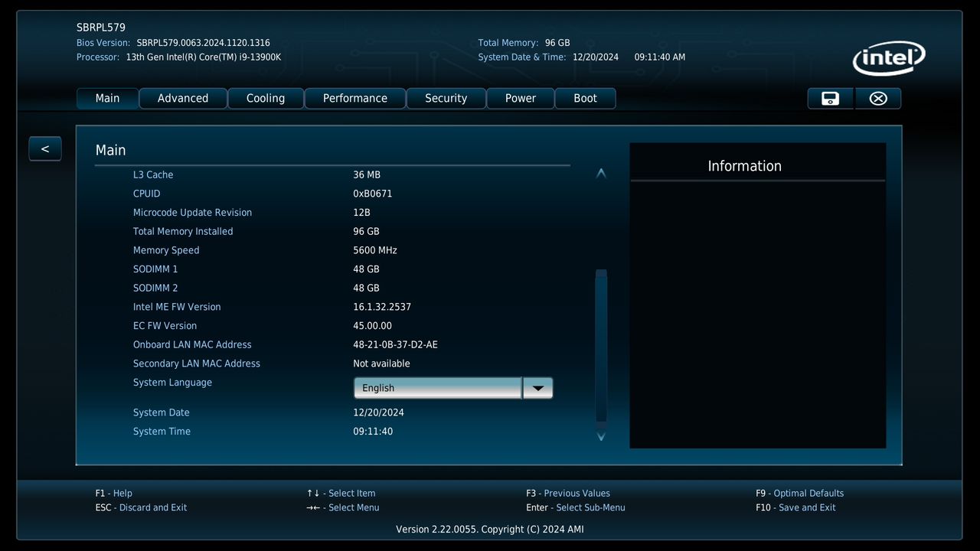
Task: Click the L3 Cache row label
Action: pos(153,174)
